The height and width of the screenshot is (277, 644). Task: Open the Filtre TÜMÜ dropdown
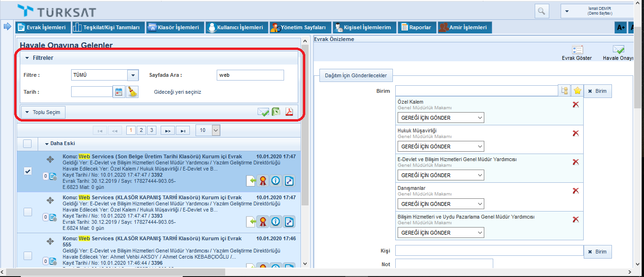133,75
